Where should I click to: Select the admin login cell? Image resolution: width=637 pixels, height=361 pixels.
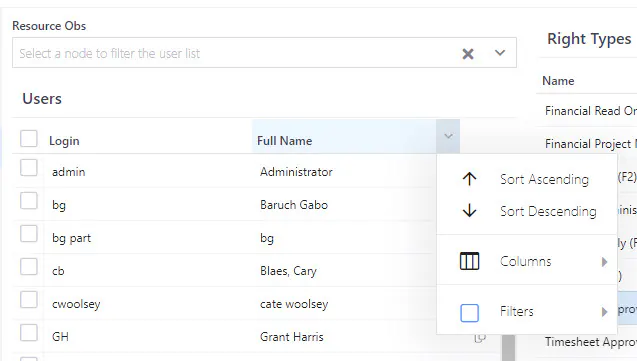(69, 172)
